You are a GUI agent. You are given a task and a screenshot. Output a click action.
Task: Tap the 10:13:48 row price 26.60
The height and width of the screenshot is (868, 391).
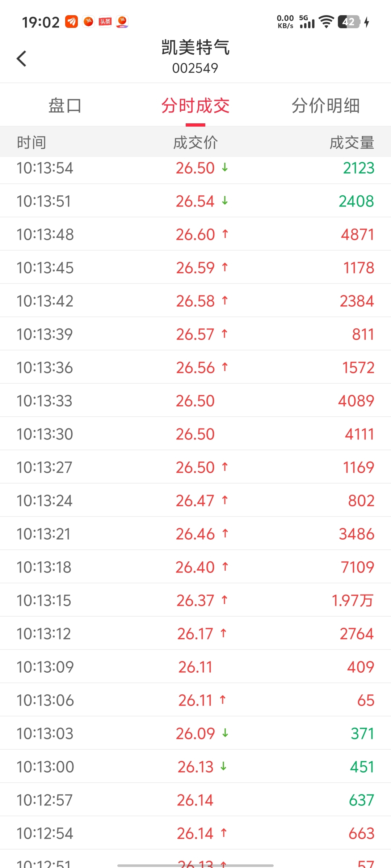click(x=195, y=234)
